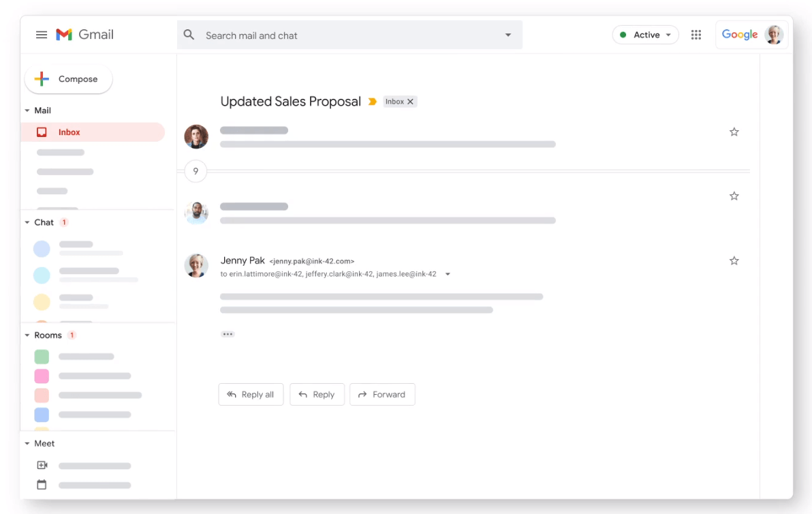Open the calendar icon under Meet
This screenshot has height=514, width=812.
42,485
